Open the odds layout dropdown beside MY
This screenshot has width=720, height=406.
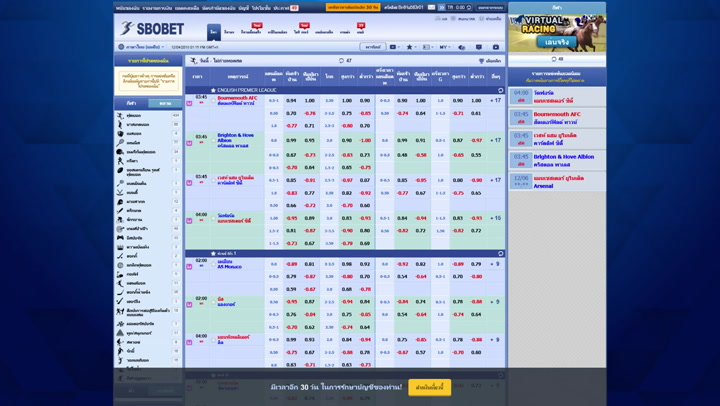(428, 47)
